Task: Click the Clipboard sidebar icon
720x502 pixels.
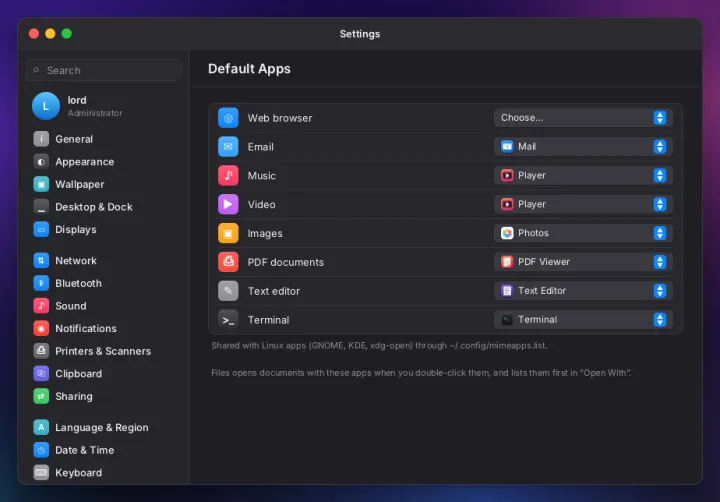Action: (x=41, y=373)
